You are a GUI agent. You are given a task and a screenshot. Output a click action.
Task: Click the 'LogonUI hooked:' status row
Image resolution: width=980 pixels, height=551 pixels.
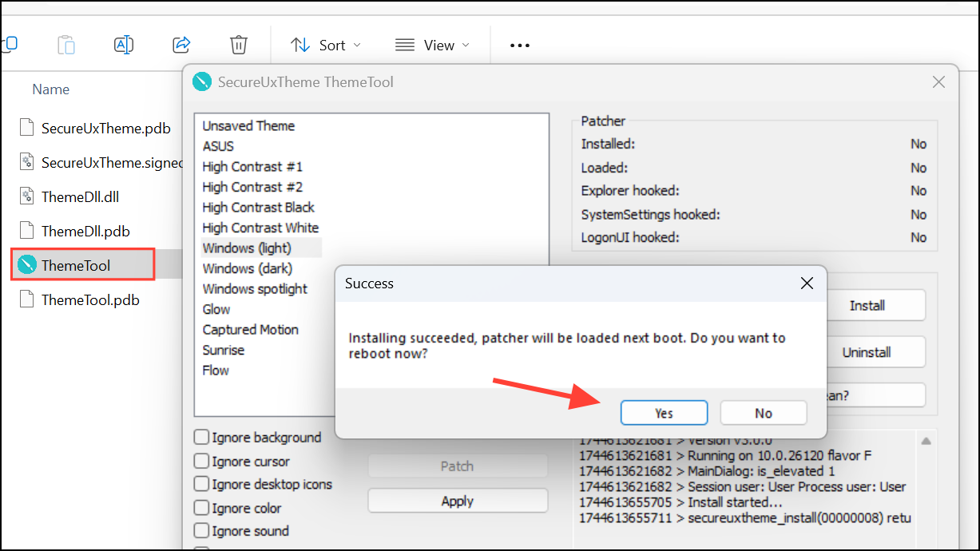pyautogui.click(x=753, y=237)
